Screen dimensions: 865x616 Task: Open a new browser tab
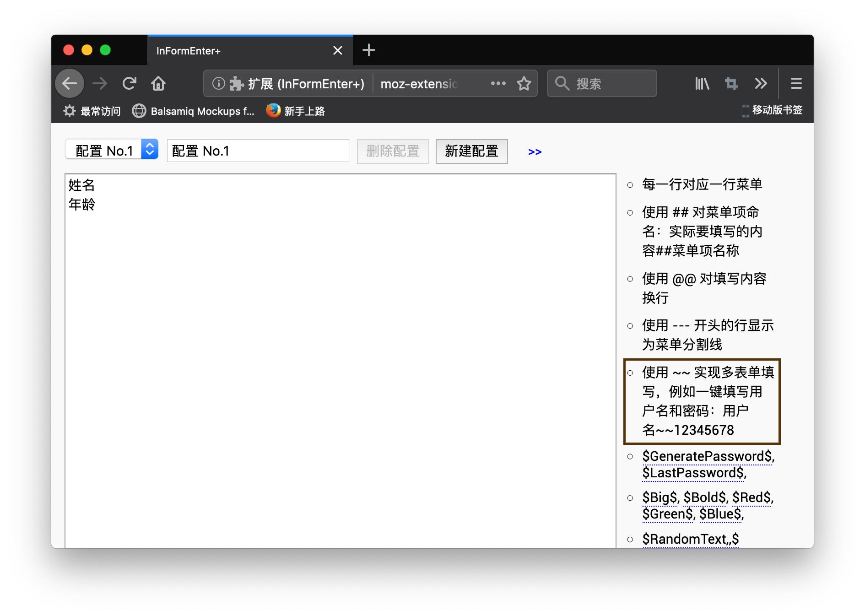369,50
